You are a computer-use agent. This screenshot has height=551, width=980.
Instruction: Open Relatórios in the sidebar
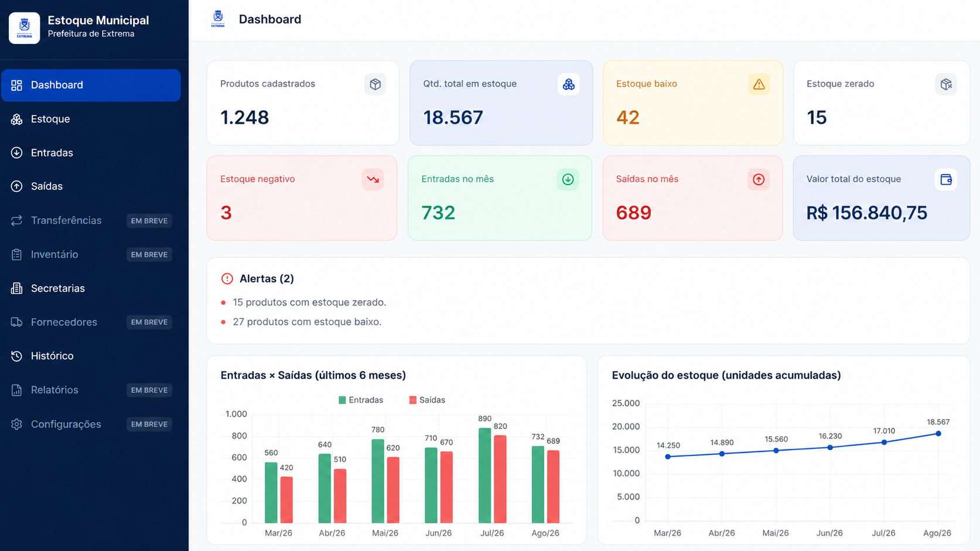pyautogui.click(x=91, y=390)
